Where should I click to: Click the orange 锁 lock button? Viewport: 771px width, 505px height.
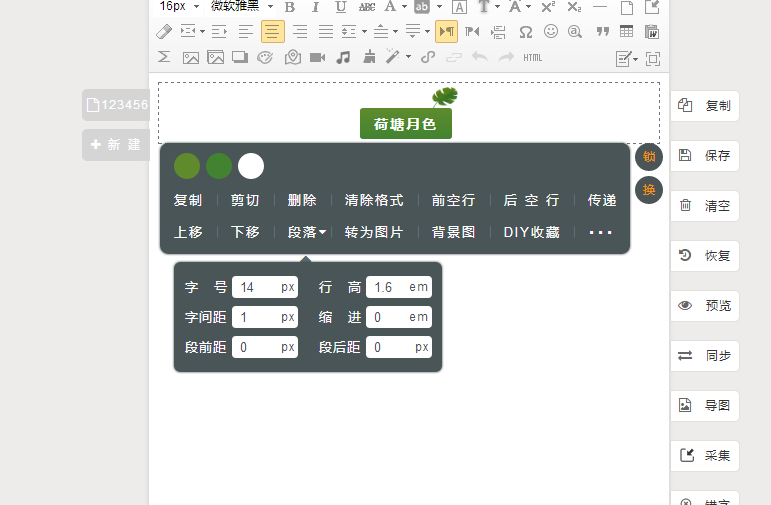[649, 157]
